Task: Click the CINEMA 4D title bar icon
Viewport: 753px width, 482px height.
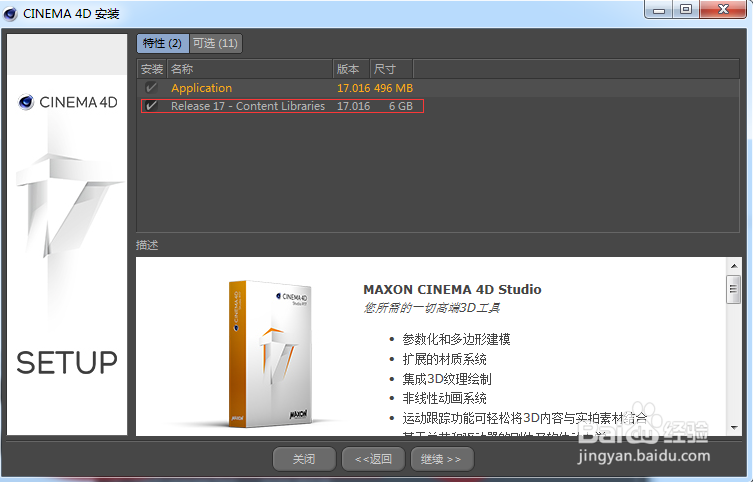Action: pos(11,13)
